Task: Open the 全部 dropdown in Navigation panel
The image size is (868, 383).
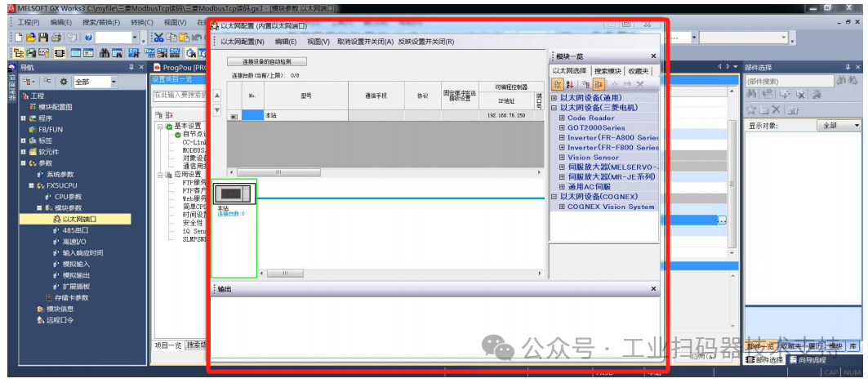Action: click(114, 82)
